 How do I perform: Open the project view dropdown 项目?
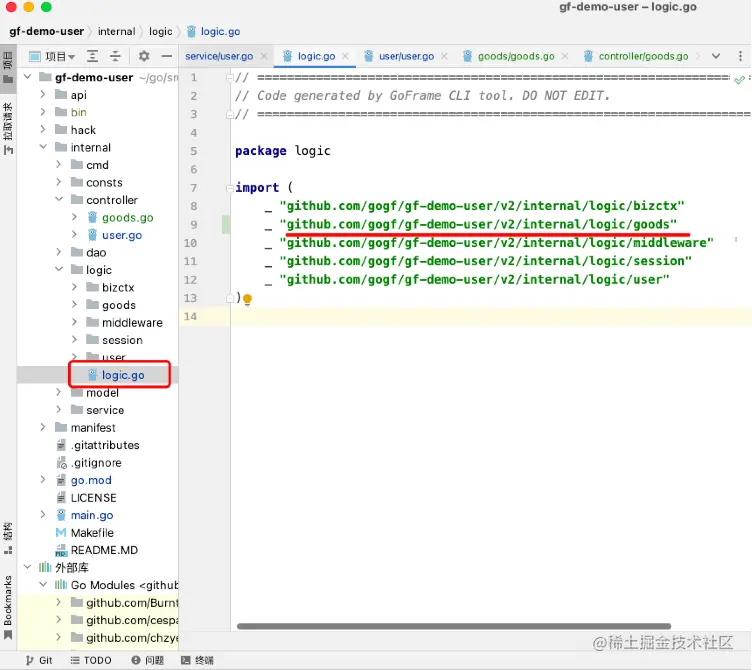pos(52,57)
